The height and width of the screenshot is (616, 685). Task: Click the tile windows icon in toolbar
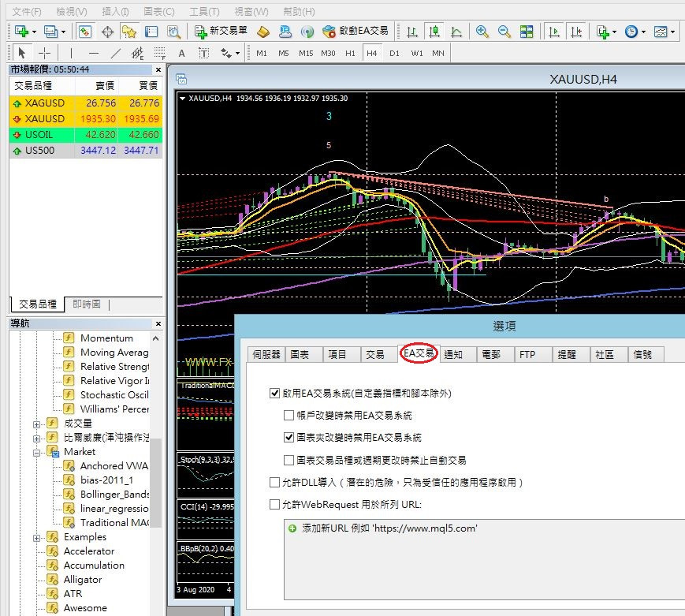click(527, 32)
